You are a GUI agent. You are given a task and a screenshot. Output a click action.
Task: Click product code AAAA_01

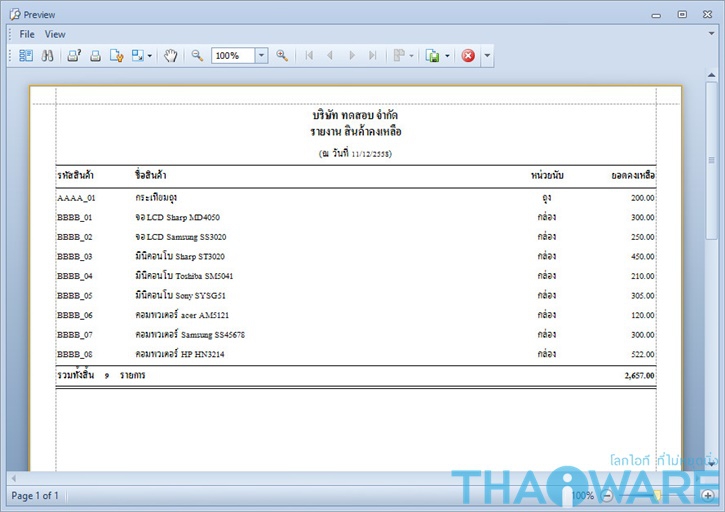point(76,198)
